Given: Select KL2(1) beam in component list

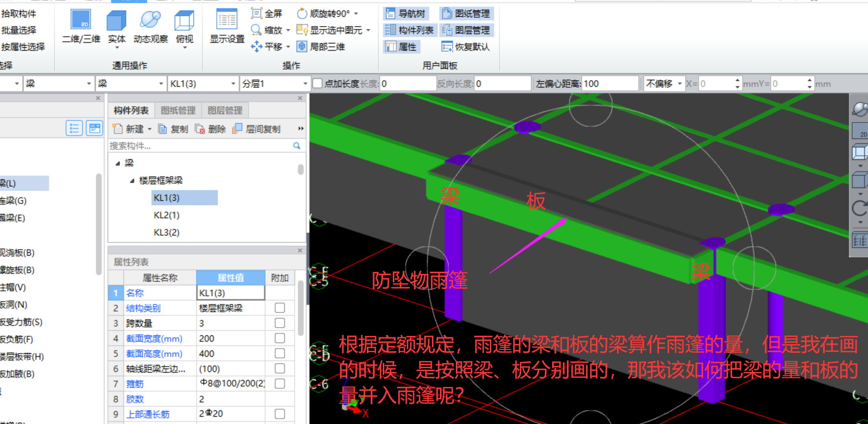Looking at the screenshot, I should [x=166, y=215].
